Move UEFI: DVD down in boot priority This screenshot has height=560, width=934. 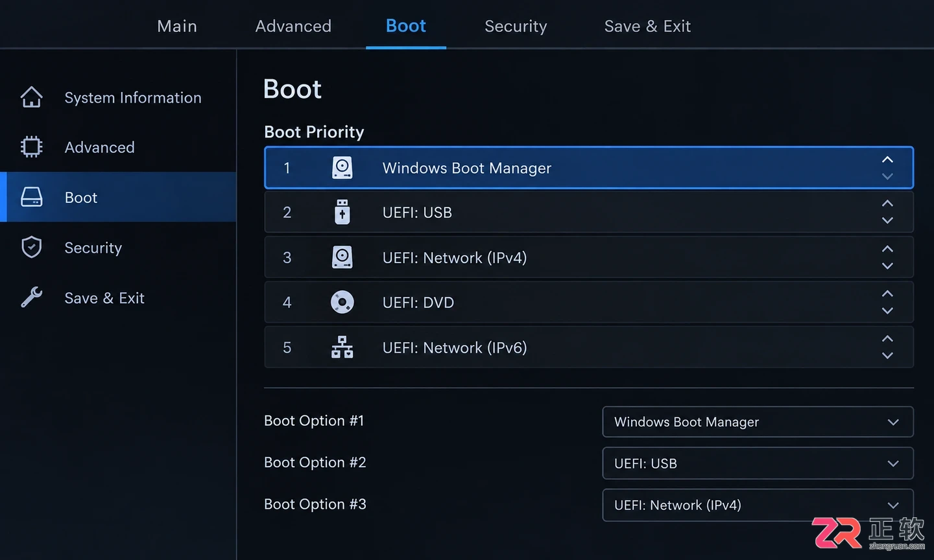point(887,310)
